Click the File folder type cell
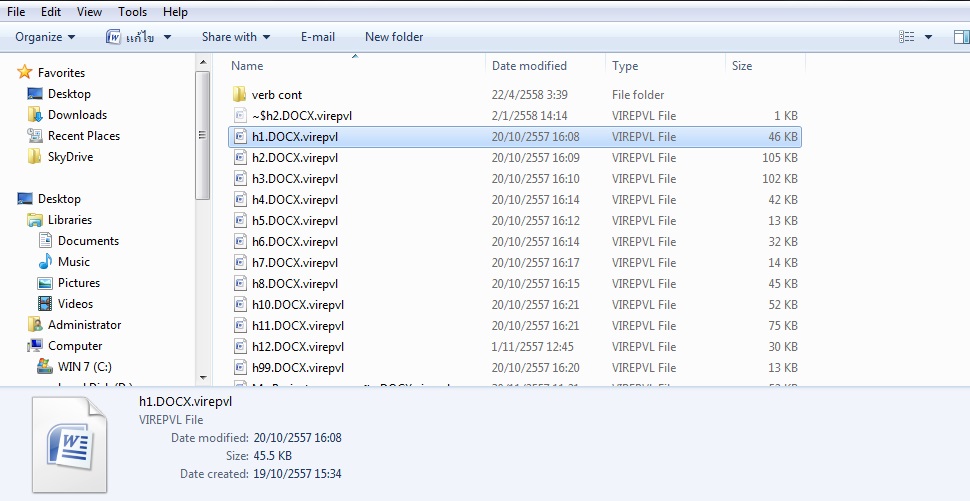The image size is (970, 501). tap(638, 95)
